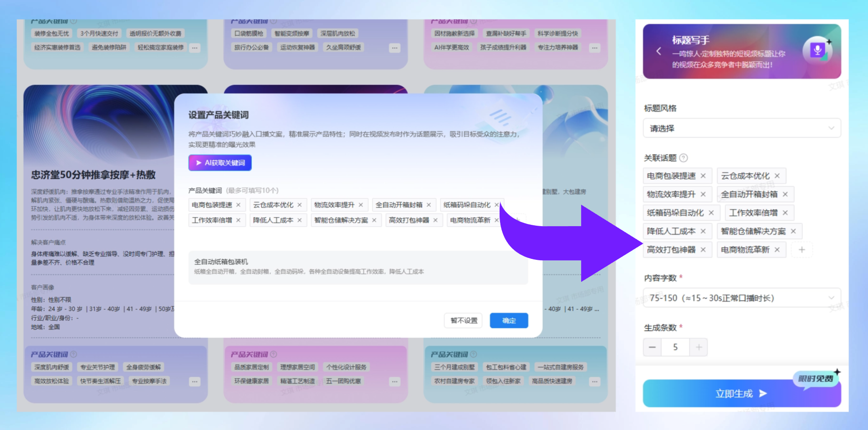
Task: Click the back chevron in the 标题写手 panel
Action: [660, 51]
